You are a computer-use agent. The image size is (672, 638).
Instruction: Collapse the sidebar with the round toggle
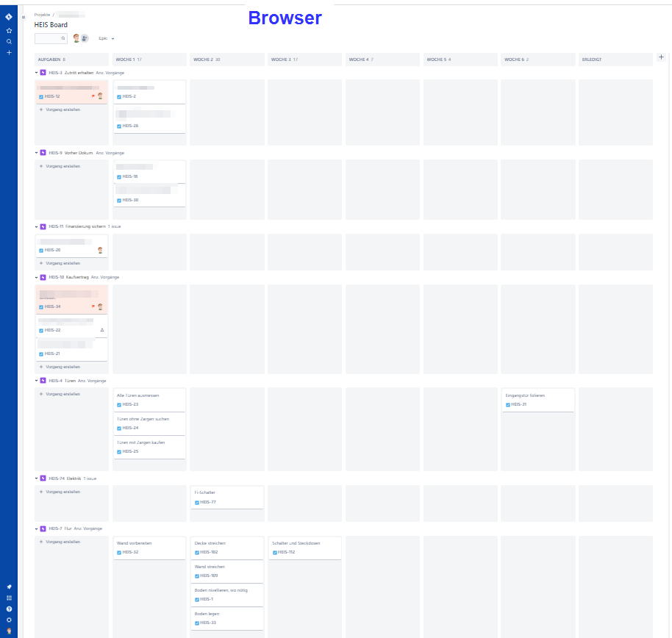coord(24,18)
